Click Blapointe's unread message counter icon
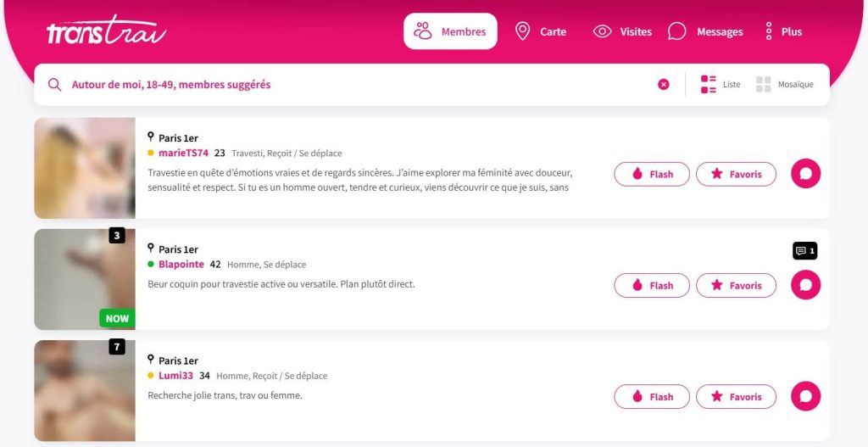The width and height of the screenshot is (868, 447). (x=805, y=251)
